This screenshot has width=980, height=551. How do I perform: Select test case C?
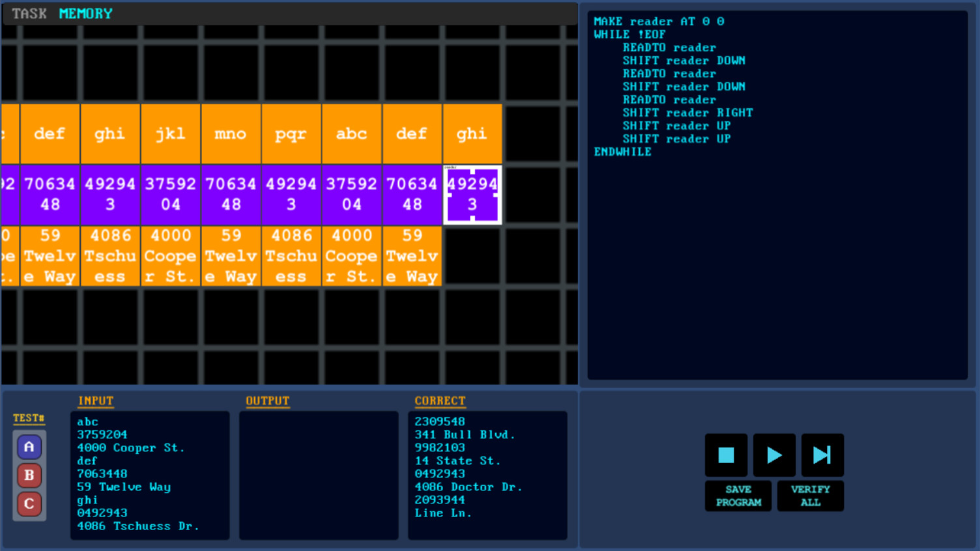[29, 504]
